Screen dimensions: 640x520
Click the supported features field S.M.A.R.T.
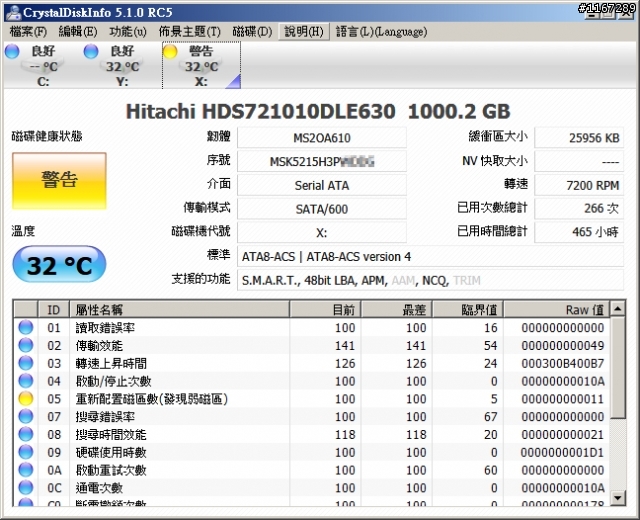click(x=431, y=280)
